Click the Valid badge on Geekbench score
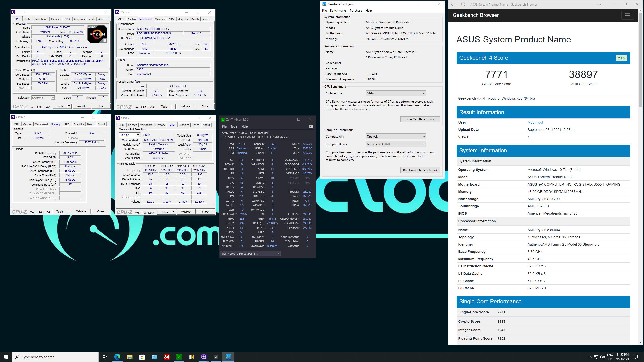644x362 pixels. pyautogui.click(x=621, y=58)
